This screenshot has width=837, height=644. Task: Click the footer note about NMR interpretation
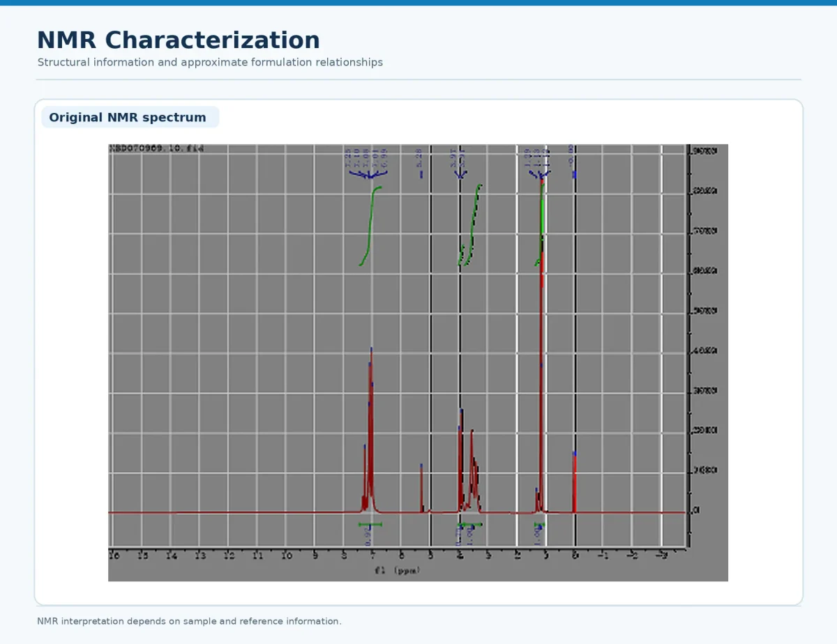click(189, 621)
